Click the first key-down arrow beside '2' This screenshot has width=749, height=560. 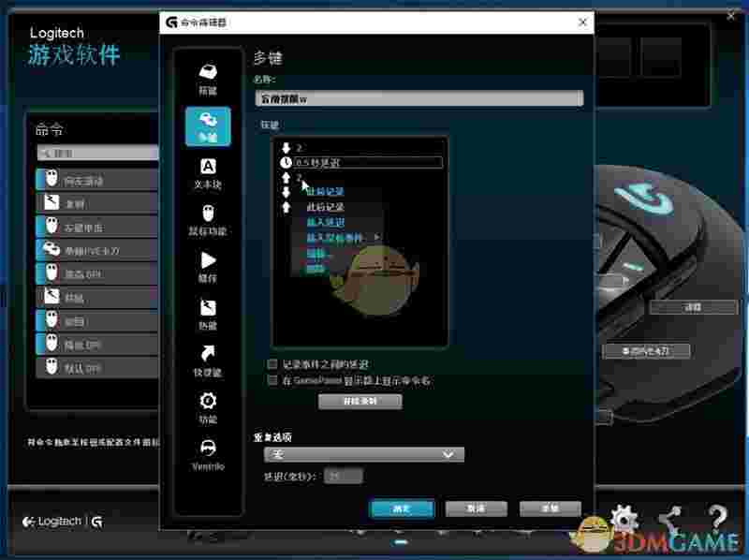point(286,148)
